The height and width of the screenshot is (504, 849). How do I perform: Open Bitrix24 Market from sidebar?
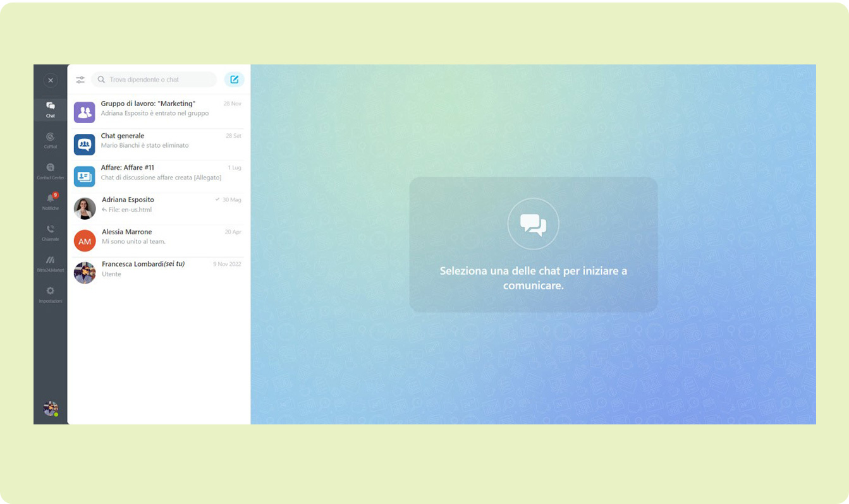pos(50,263)
